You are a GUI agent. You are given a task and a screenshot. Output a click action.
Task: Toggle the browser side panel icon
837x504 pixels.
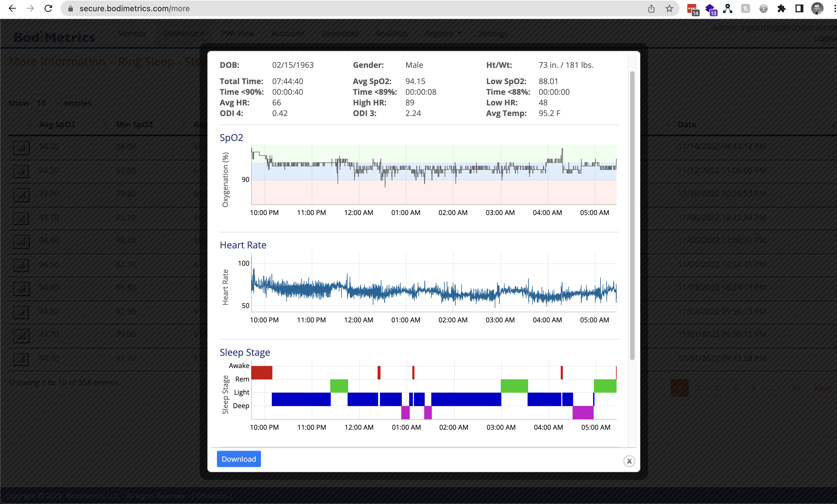[x=799, y=8]
